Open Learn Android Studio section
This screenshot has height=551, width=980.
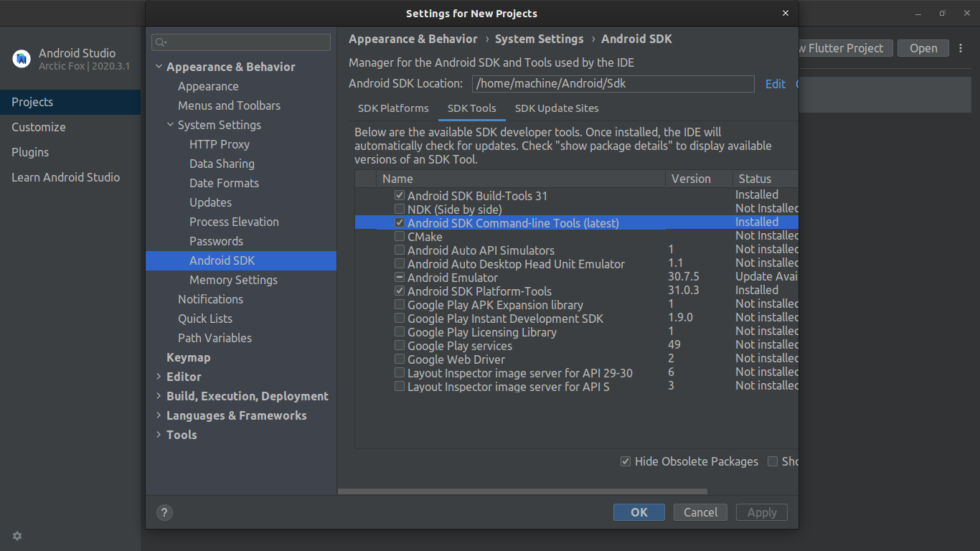(x=70, y=177)
